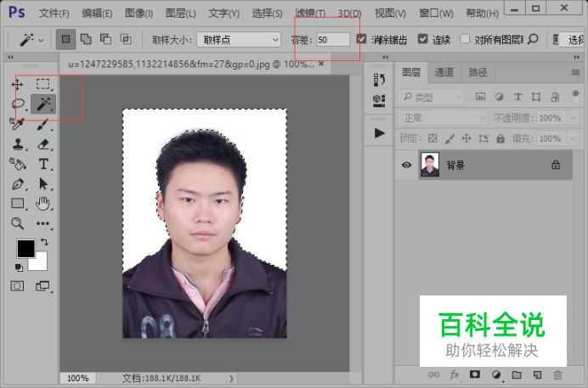Toggle the 消除锯齿 anti-alias checkbox

click(x=361, y=38)
